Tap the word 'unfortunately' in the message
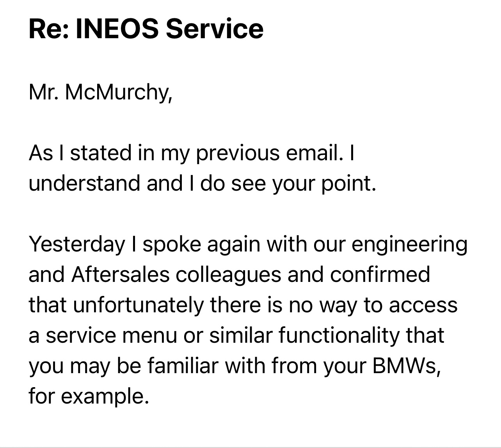501x448 pixels. (138, 305)
